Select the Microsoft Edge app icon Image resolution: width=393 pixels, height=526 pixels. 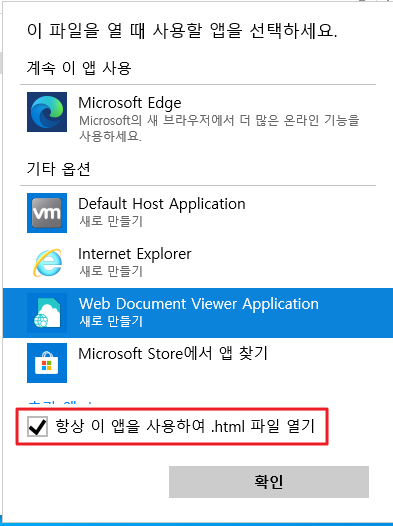[47, 112]
